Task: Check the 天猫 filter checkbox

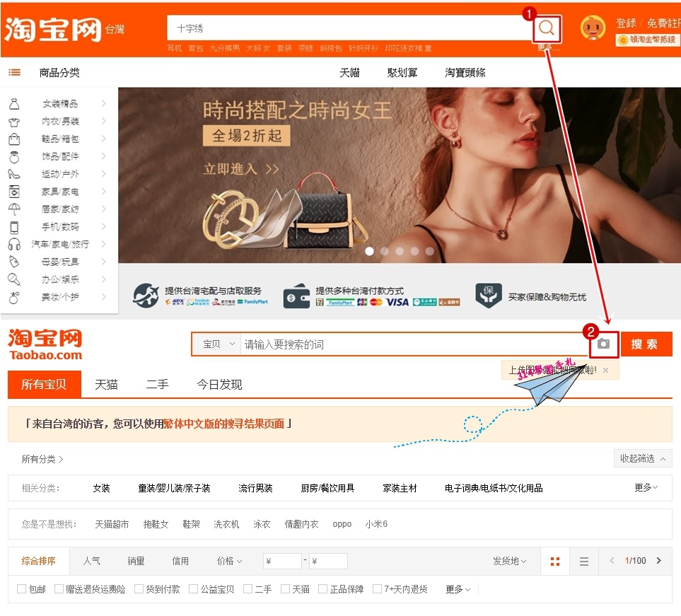Action: pyautogui.click(x=286, y=588)
